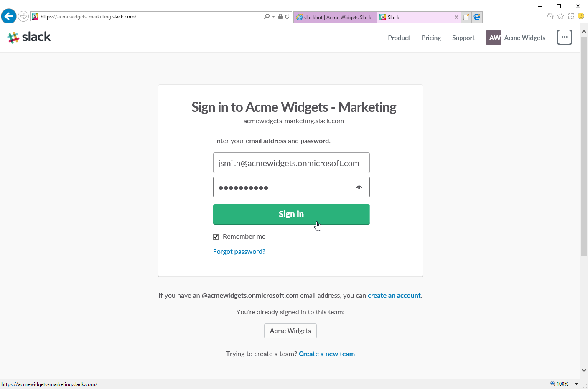
Task: Click the page Refresh icon
Action: tap(287, 16)
